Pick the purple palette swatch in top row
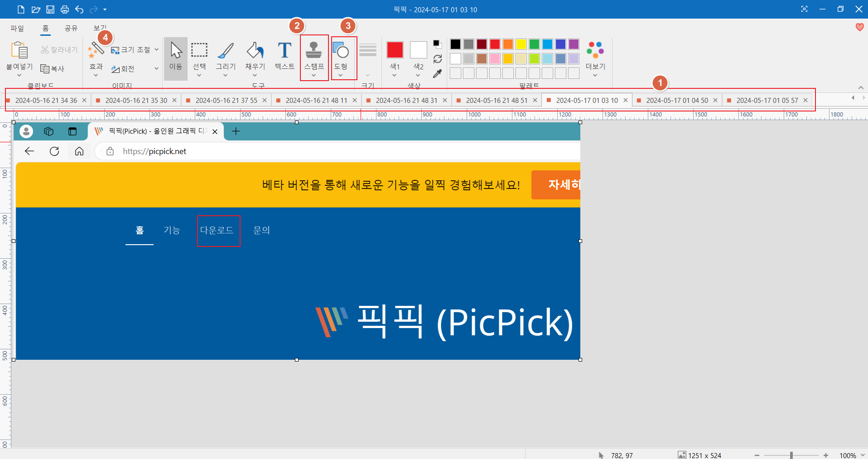 [574, 44]
